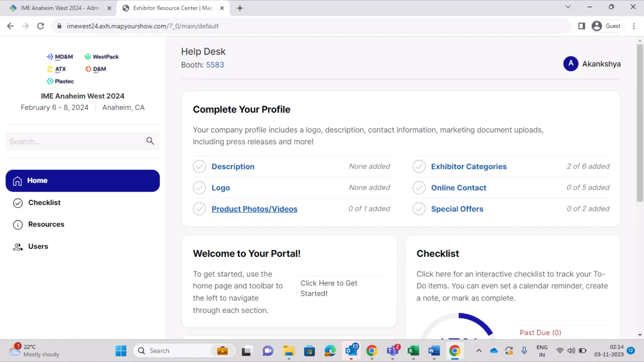This screenshot has width=644, height=362.
Task: Toggle the Product Photos/Videos check circle
Action: click(x=199, y=209)
